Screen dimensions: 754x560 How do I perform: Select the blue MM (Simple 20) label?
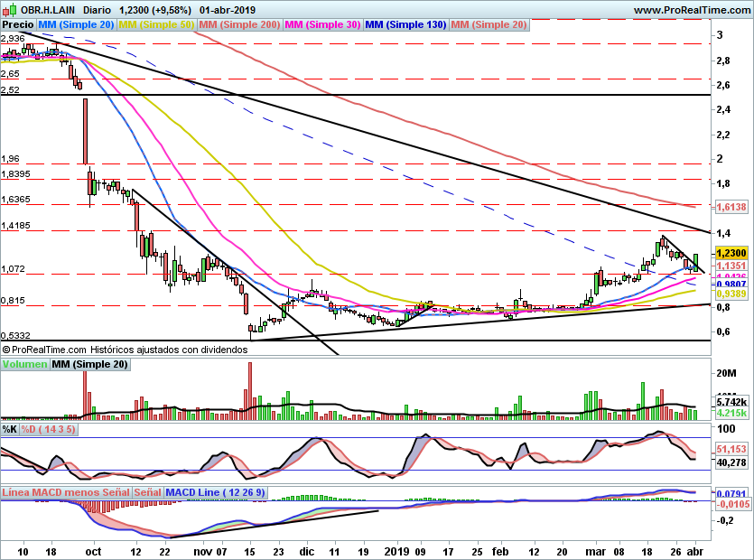coord(76,24)
